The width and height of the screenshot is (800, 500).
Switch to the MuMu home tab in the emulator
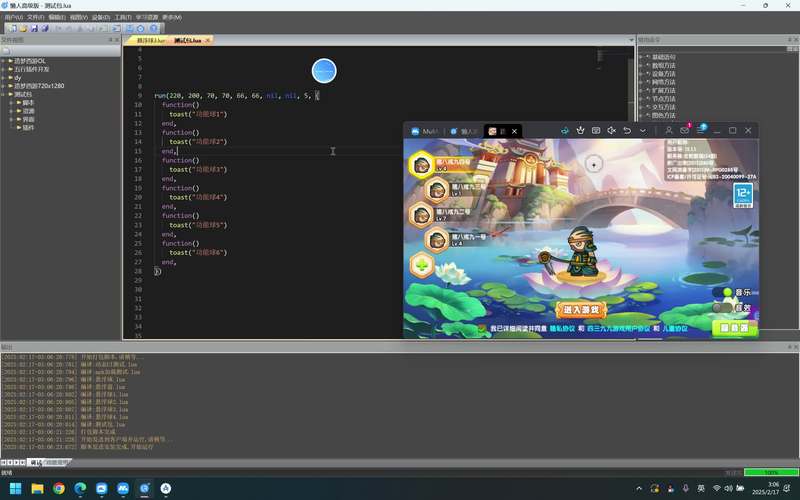425,131
